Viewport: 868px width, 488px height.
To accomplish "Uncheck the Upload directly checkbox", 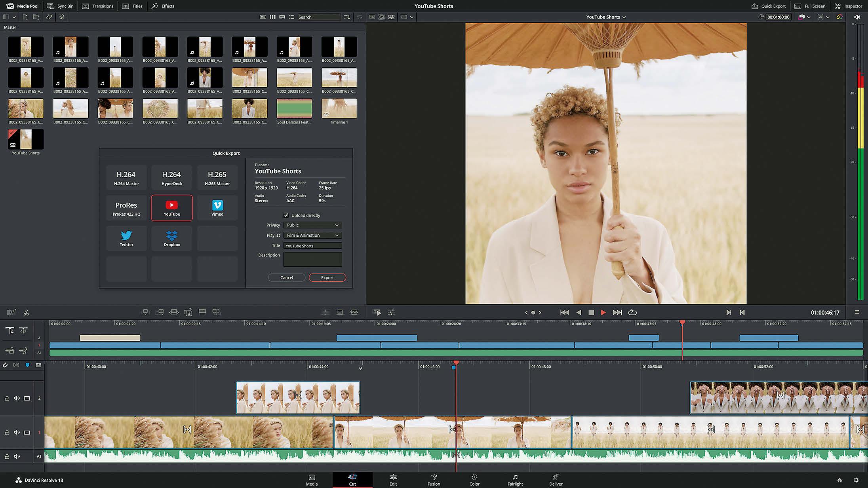I will click(286, 215).
